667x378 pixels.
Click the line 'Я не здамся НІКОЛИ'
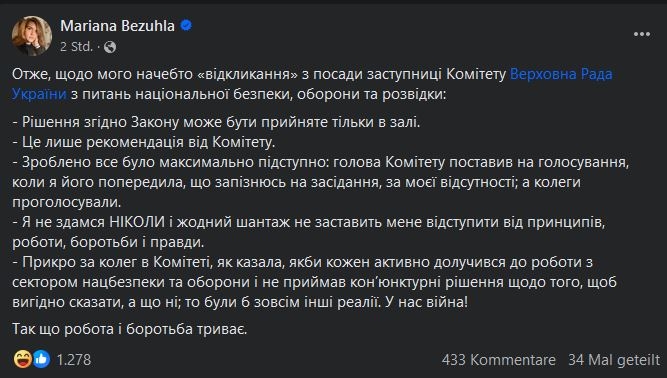coord(308,232)
